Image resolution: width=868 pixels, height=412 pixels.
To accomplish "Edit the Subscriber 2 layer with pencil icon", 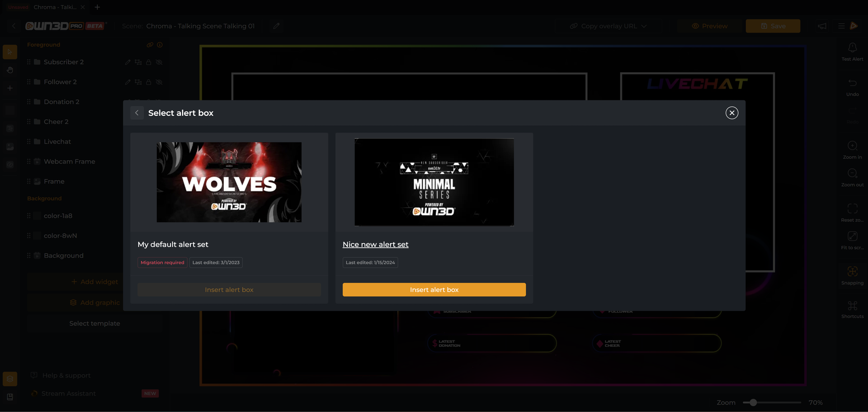I will tap(128, 62).
